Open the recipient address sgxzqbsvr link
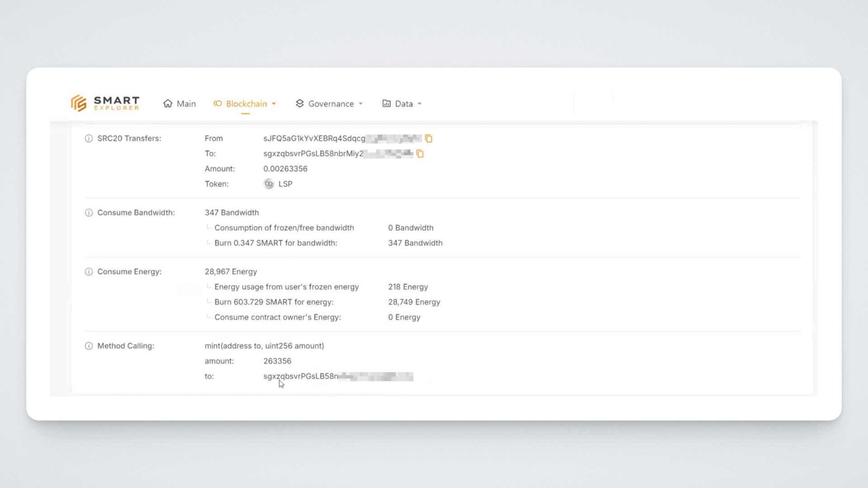This screenshot has width=868, height=488. [x=313, y=154]
